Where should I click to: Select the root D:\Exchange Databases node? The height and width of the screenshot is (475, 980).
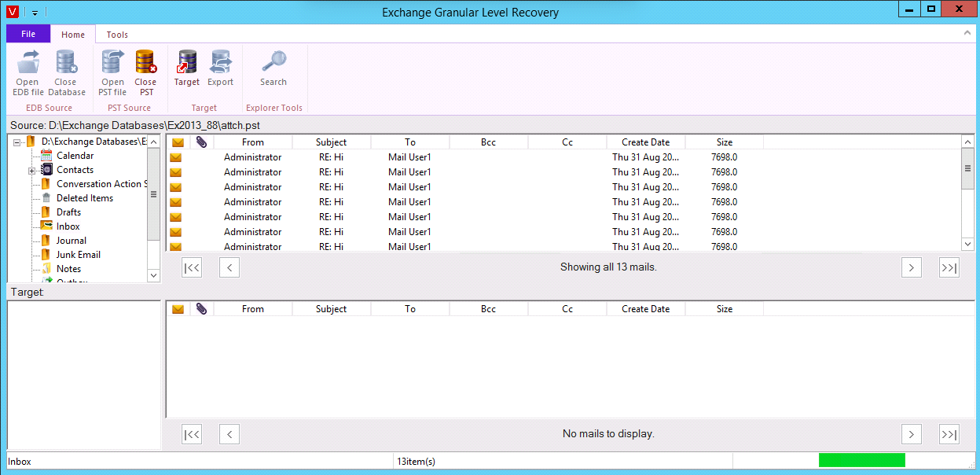pos(94,142)
